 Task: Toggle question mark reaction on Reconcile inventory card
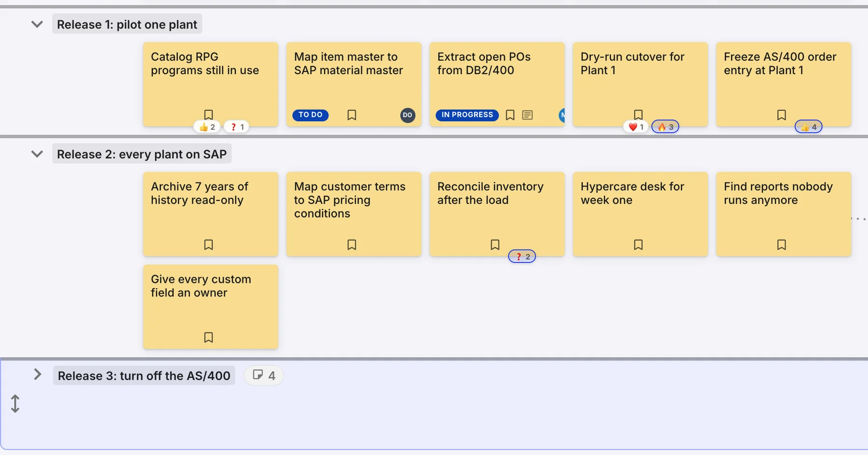click(x=522, y=256)
